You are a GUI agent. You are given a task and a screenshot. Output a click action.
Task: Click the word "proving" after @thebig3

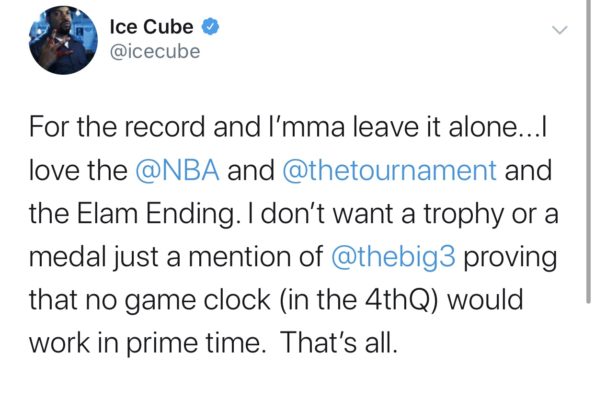[510, 258]
